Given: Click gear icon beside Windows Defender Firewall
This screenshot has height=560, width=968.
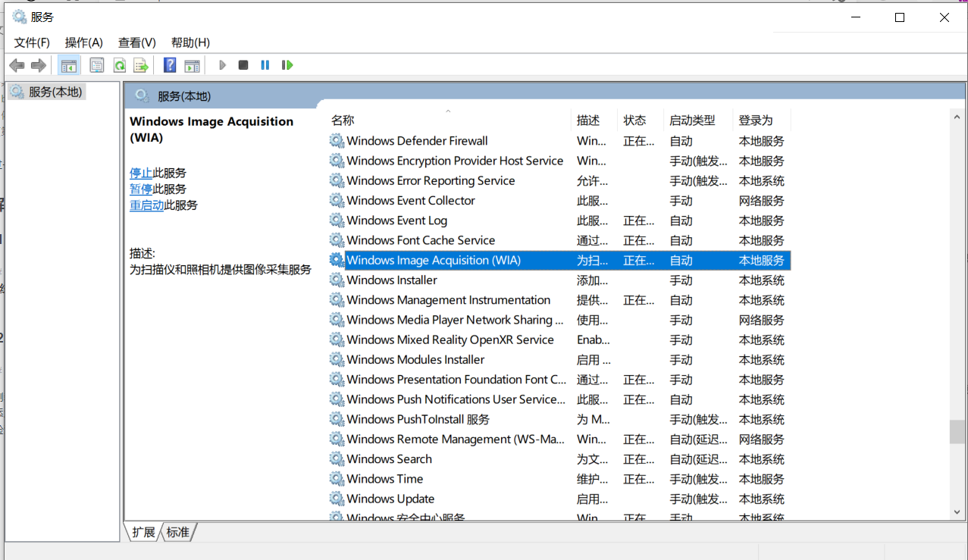Looking at the screenshot, I should click(337, 140).
